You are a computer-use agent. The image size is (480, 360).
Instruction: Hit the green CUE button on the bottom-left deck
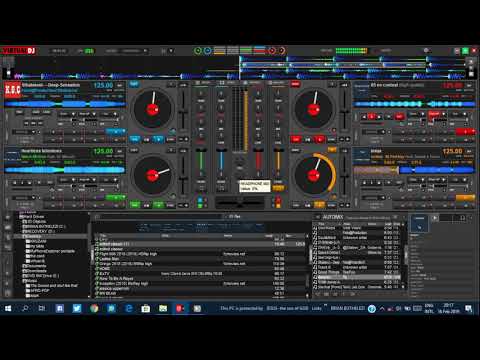point(135,204)
